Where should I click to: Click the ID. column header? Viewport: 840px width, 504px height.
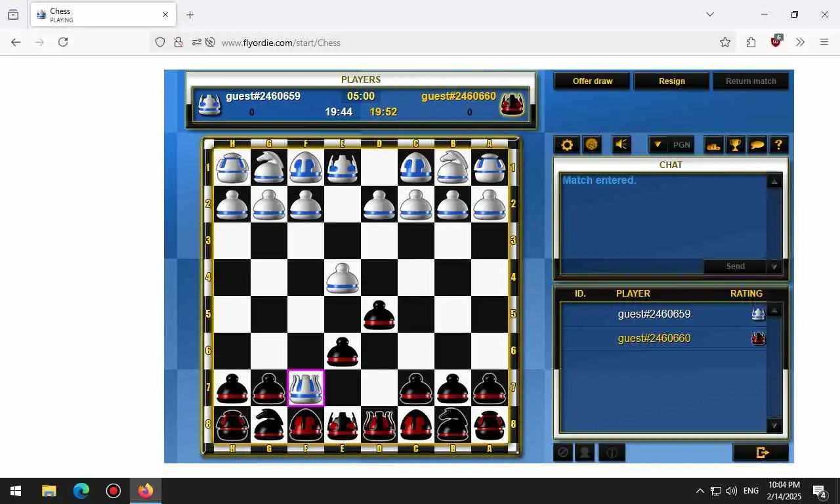click(580, 293)
